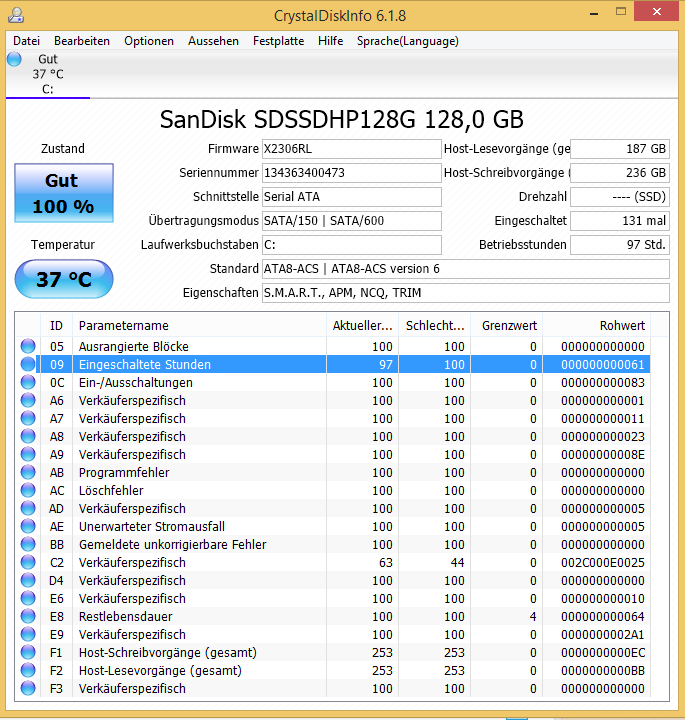Click the status orb for ID E6 row
Screen dimensions: 685x720
[28, 598]
